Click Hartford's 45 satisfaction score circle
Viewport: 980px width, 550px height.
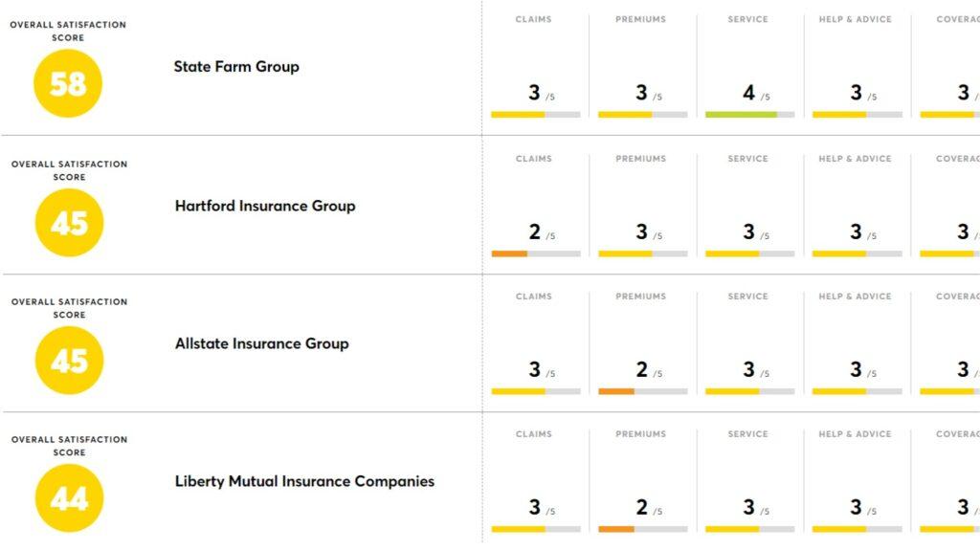pyautogui.click(x=69, y=223)
